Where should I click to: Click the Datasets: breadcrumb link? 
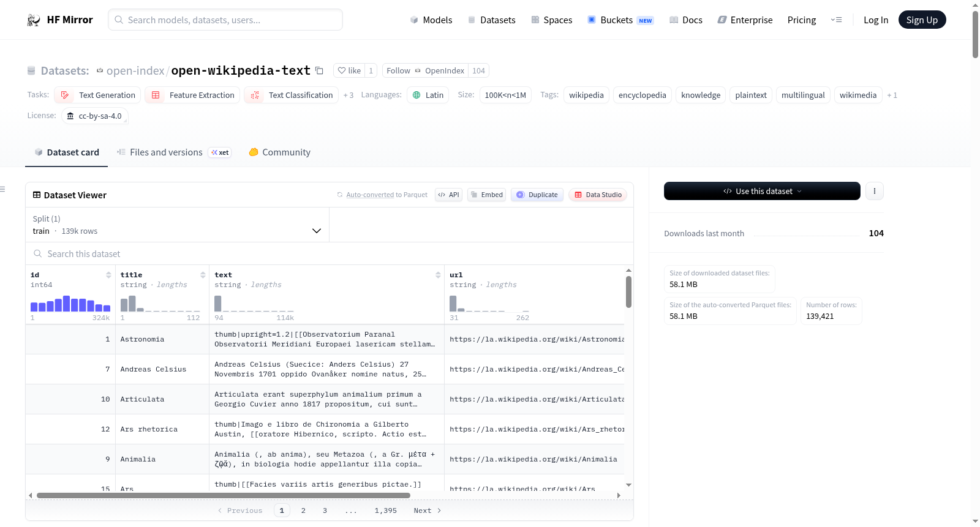[x=64, y=70]
